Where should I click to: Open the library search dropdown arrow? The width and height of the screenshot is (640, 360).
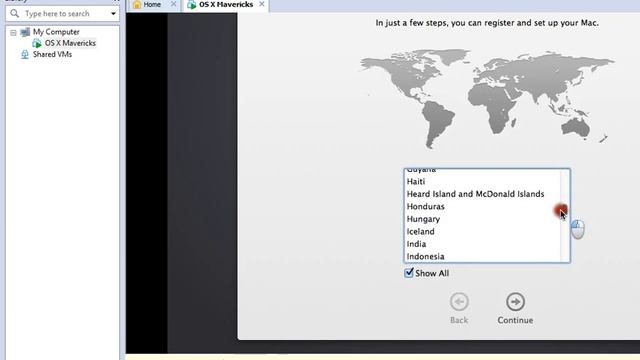tap(113, 14)
